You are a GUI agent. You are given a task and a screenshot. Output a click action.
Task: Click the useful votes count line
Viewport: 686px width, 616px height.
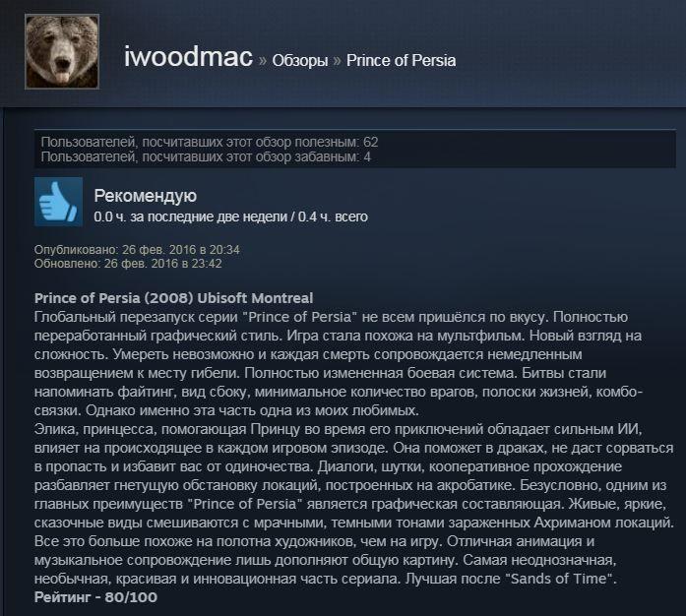tap(209, 142)
